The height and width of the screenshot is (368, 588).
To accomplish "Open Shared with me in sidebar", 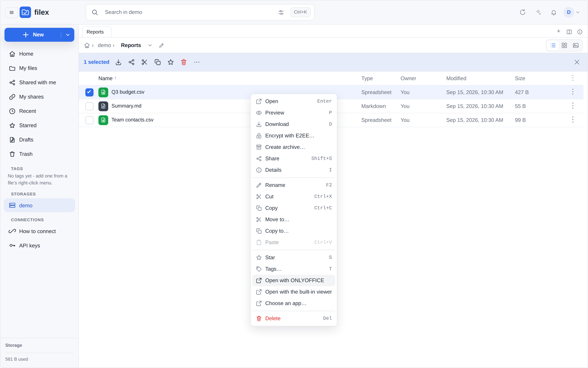I will click(39, 83).
